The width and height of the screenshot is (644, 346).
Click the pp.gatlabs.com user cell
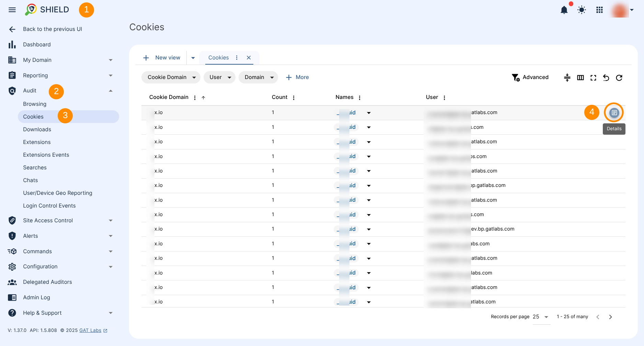(x=467, y=186)
